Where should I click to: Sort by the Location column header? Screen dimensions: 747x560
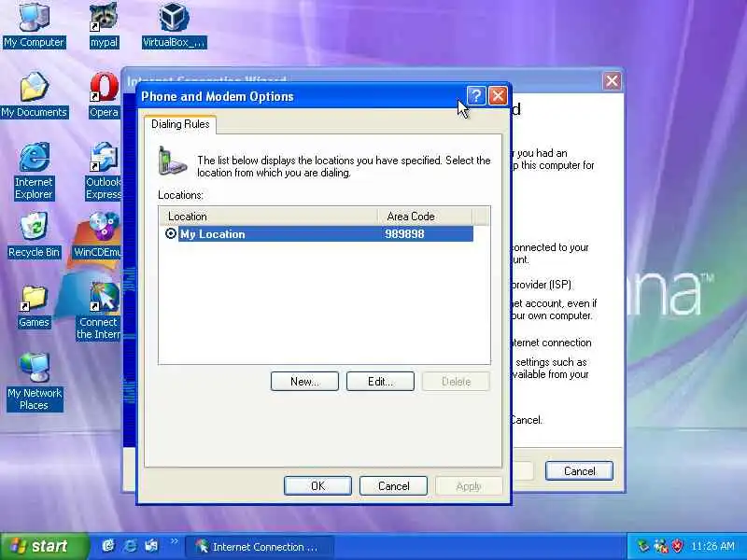[x=269, y=217]
